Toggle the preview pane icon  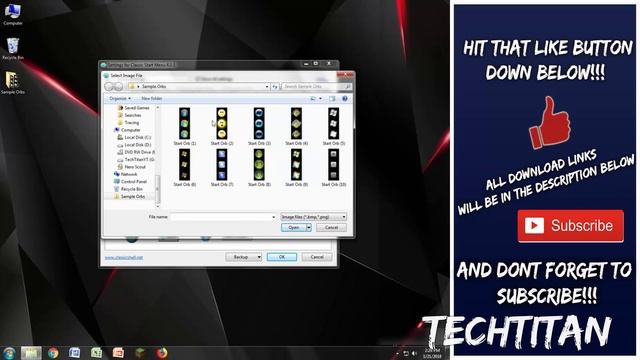(x=332, y=98)
